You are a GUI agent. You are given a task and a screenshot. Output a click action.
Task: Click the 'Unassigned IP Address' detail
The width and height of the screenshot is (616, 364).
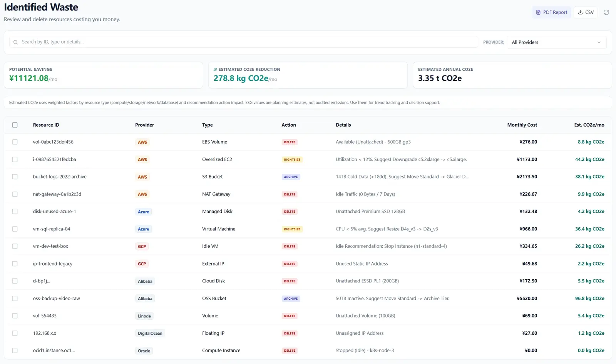point(360,333)
